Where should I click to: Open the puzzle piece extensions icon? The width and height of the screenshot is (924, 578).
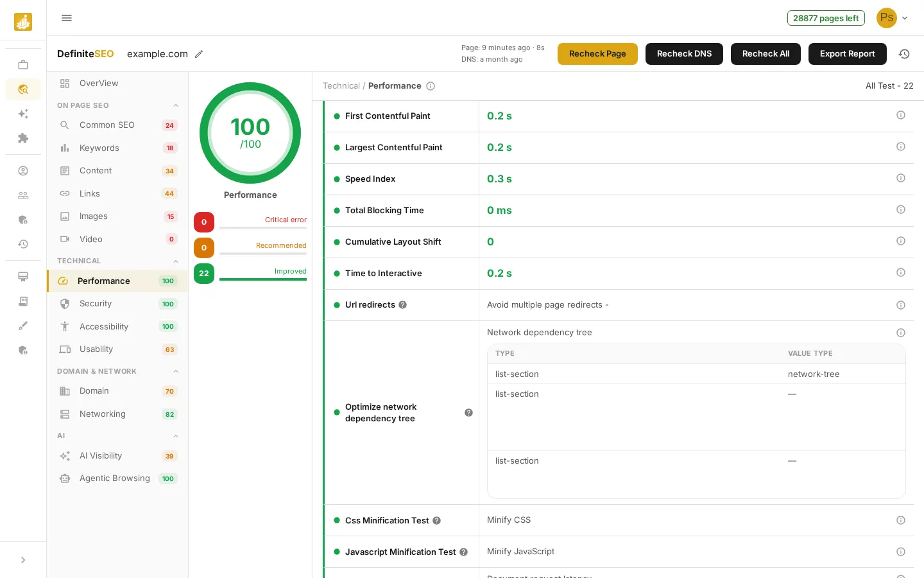coord(23,138)
